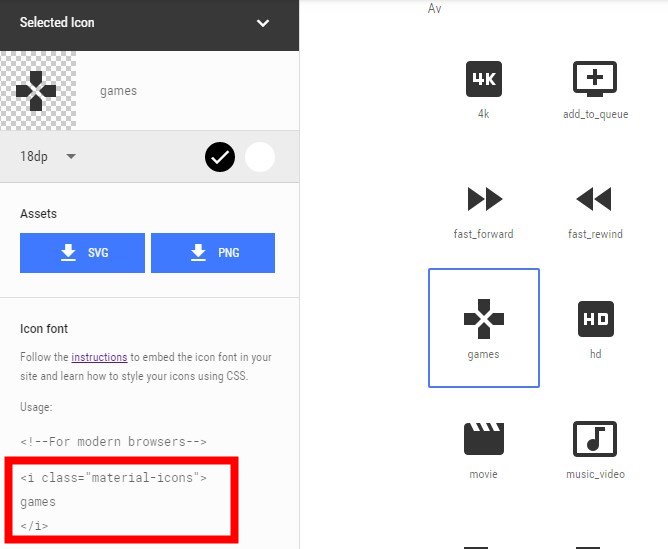The height and width of the screenshot is (549, 668).
Task: Choose the white icon color swatch
Action: [260, 157]
